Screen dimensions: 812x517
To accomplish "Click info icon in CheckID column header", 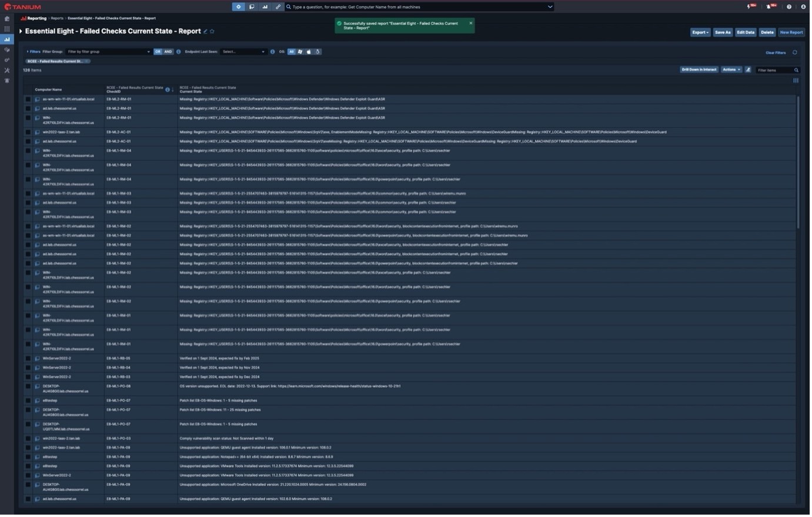I will (168, 90).
